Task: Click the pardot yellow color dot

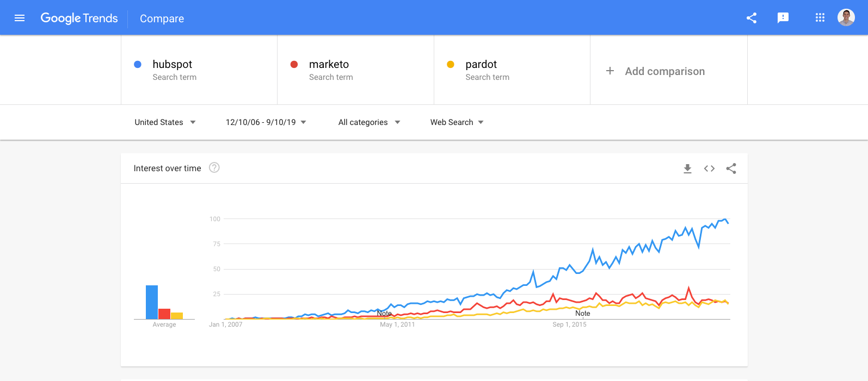Action: [x=451, y=65]
